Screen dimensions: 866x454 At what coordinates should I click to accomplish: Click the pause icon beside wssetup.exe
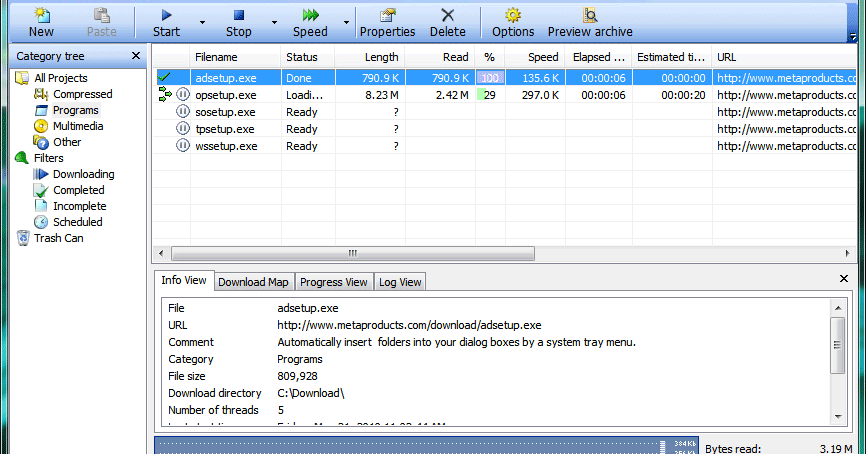182,146
